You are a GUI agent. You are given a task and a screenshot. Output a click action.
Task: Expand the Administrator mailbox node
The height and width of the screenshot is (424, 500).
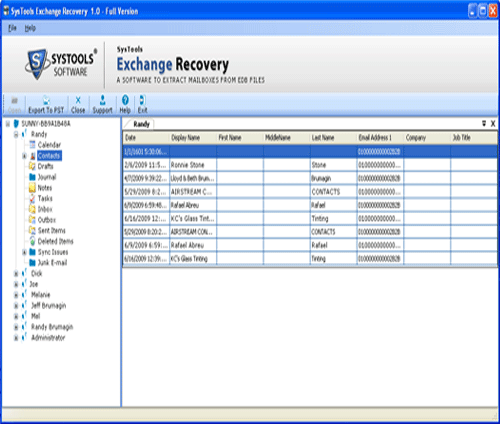16,338
